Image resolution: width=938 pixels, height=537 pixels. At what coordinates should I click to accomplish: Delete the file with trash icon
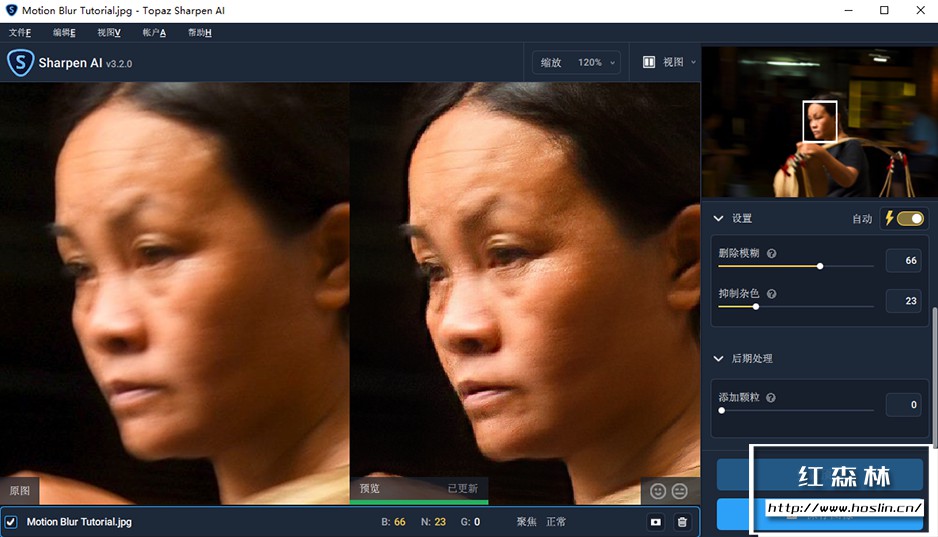coord(682,522)
